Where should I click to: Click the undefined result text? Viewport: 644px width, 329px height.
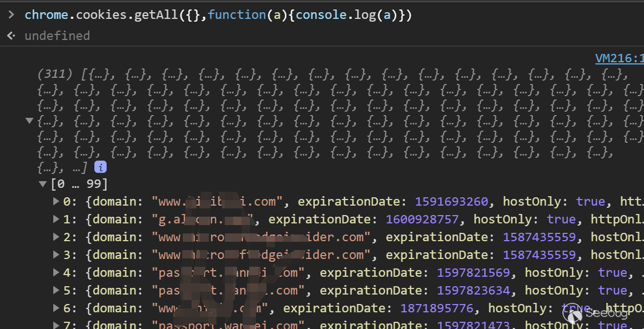click(x=57, y=36)
